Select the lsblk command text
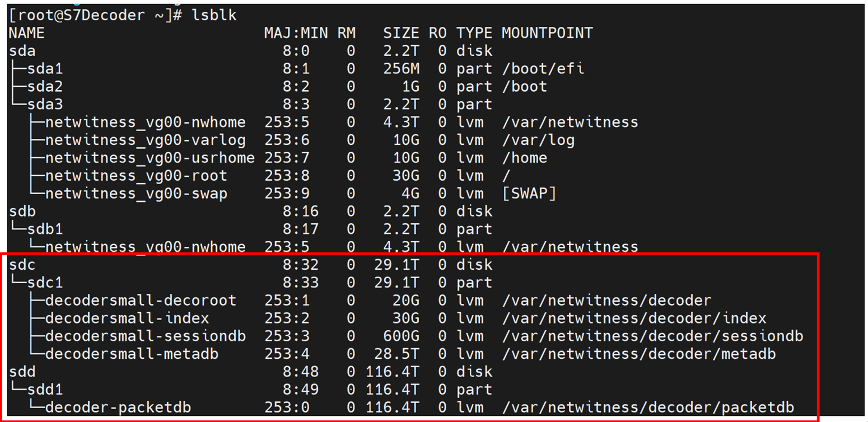The height and width of the screenshot is (422, 868). (x=214, y=16)
